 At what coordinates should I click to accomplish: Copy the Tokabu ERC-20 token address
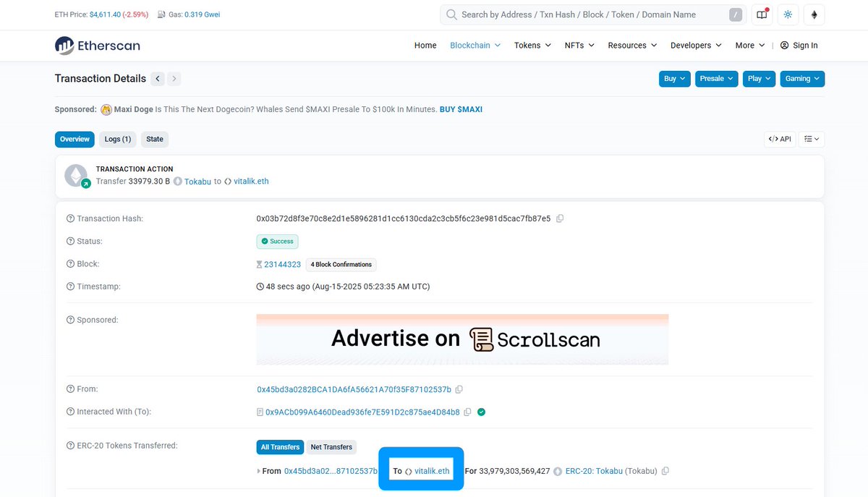[665, 471]
